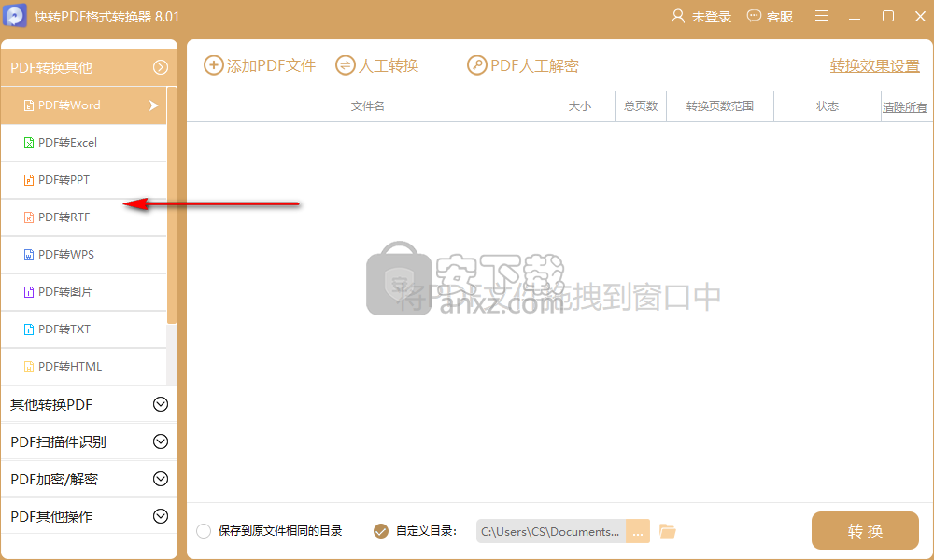934x560 pixels.
Task: Select PDF转HTML menu item
Action: (x=84, y=367)
